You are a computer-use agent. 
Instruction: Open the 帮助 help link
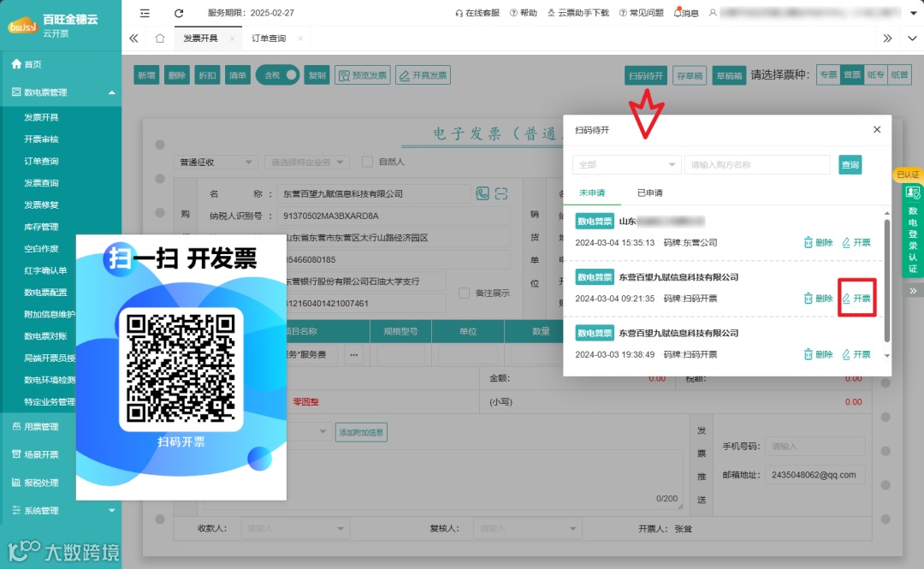[x=524, y=13]
